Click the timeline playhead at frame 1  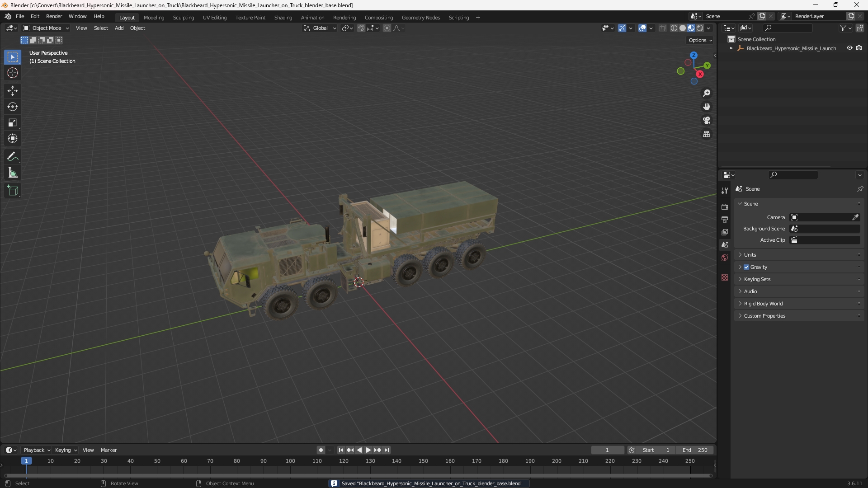[x=26, y=461]
